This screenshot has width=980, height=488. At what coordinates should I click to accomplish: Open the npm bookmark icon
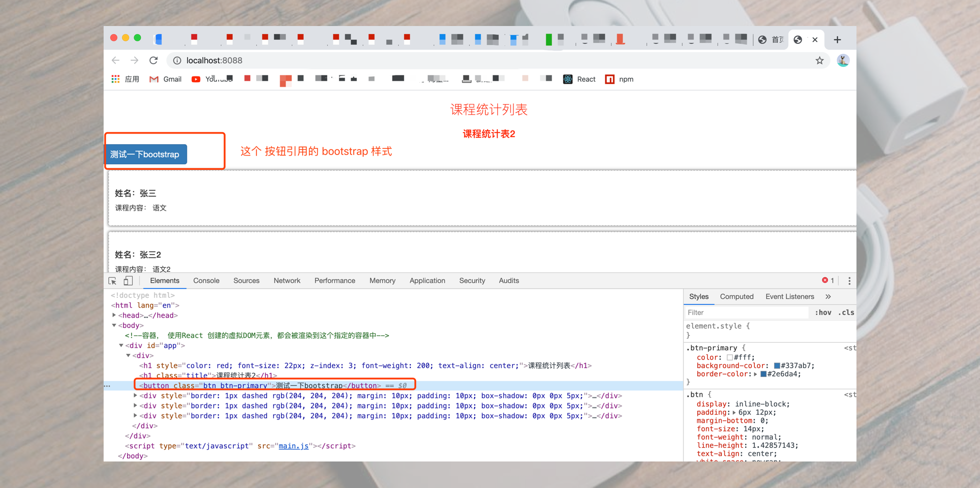(x=609, y=79)
